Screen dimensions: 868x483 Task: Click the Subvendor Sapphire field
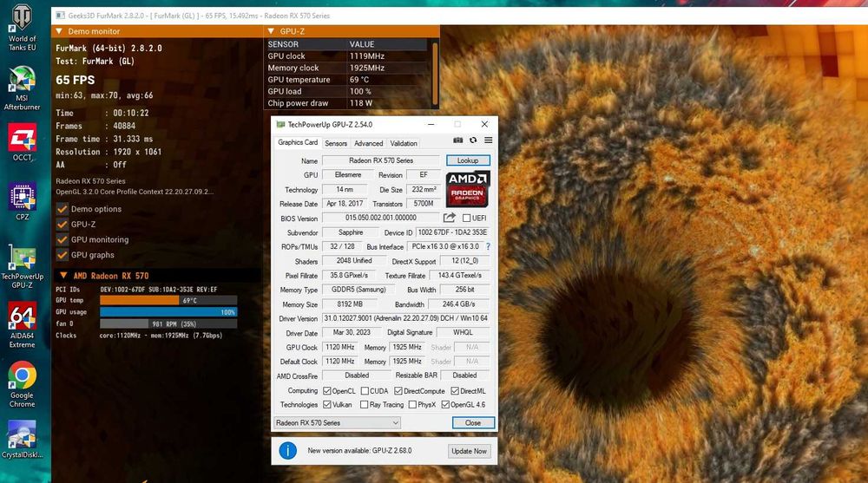351,232
